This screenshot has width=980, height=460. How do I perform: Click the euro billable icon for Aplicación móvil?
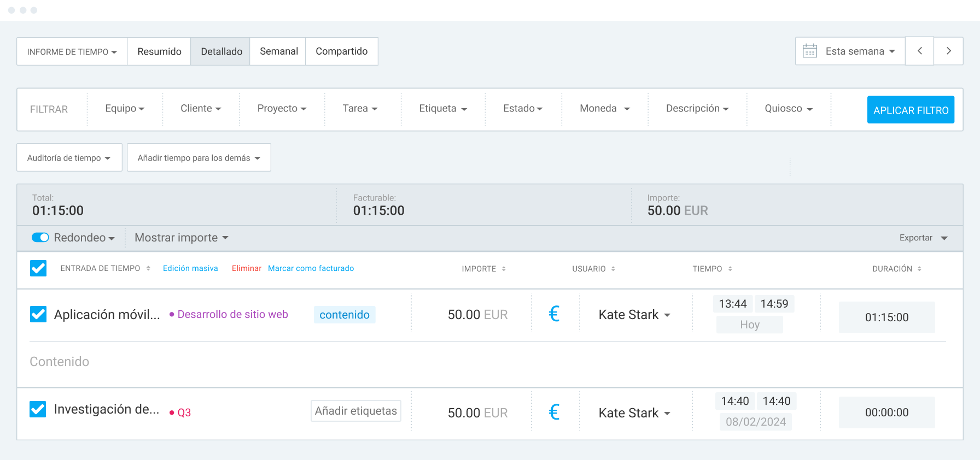coord(554,314)
